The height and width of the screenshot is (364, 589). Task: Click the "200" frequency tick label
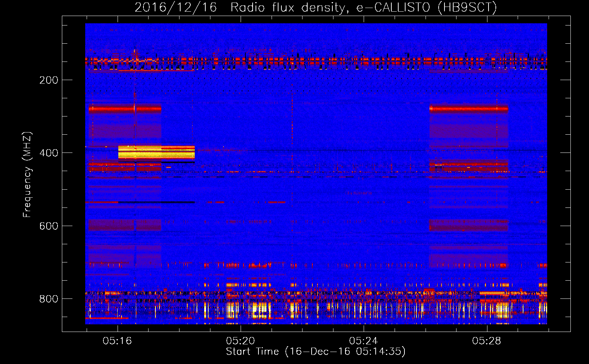coord(49,80)
